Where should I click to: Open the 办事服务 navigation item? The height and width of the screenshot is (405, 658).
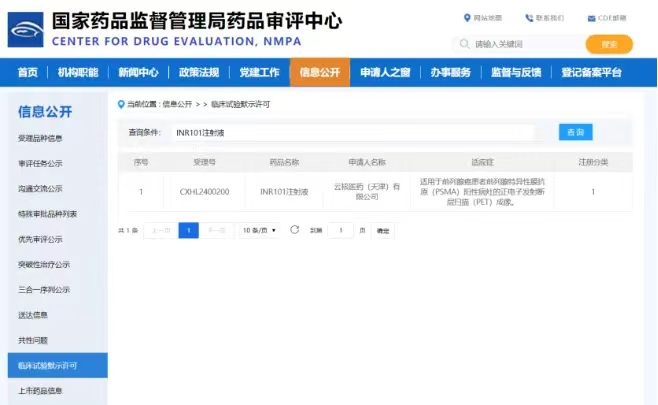tap(451, 72)
